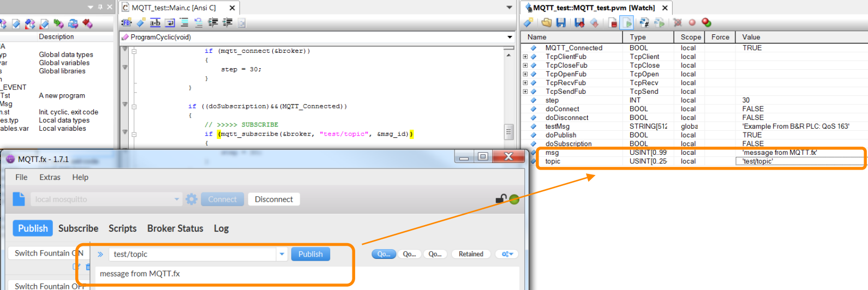Viewport: 868px width, 290px height.
Task: Open the Extras menu in MQTT.fx
Action: (x=50, y=177)
